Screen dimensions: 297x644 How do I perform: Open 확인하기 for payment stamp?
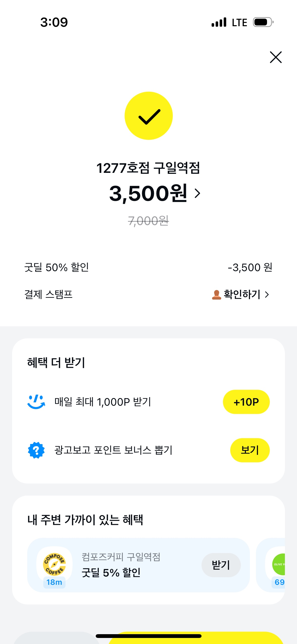click(242, 294)
